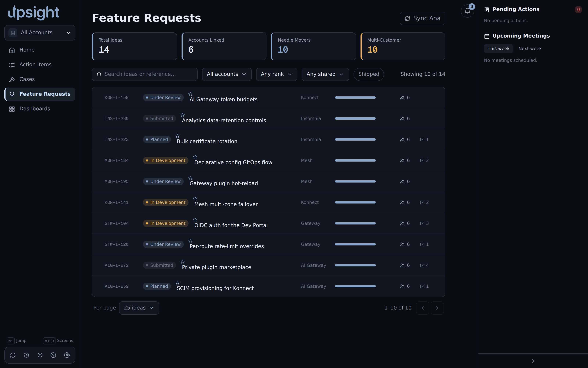Open the notifications bell
Viewport: 588px width, 368px height.
pyautogui.click(x=467, y=11)
